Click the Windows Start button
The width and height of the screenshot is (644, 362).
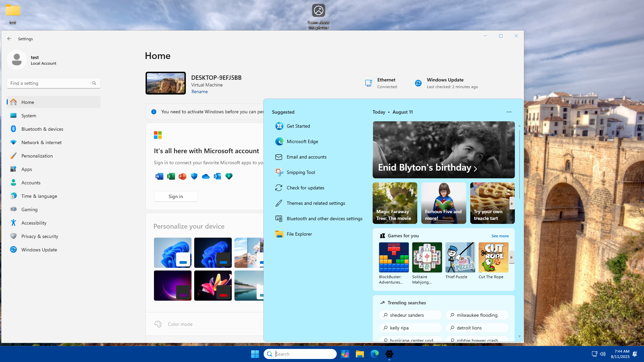pyautogui.click(x=255, y=354)
